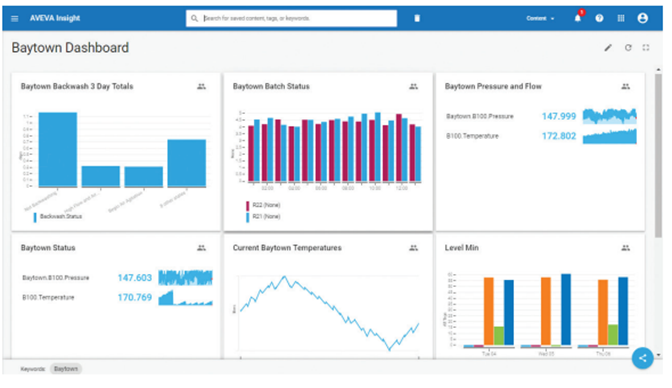Click Baytown.B100.Pressure label in Pressure and Flow
This screenshot has height=388, width=672.
(480, 116)
